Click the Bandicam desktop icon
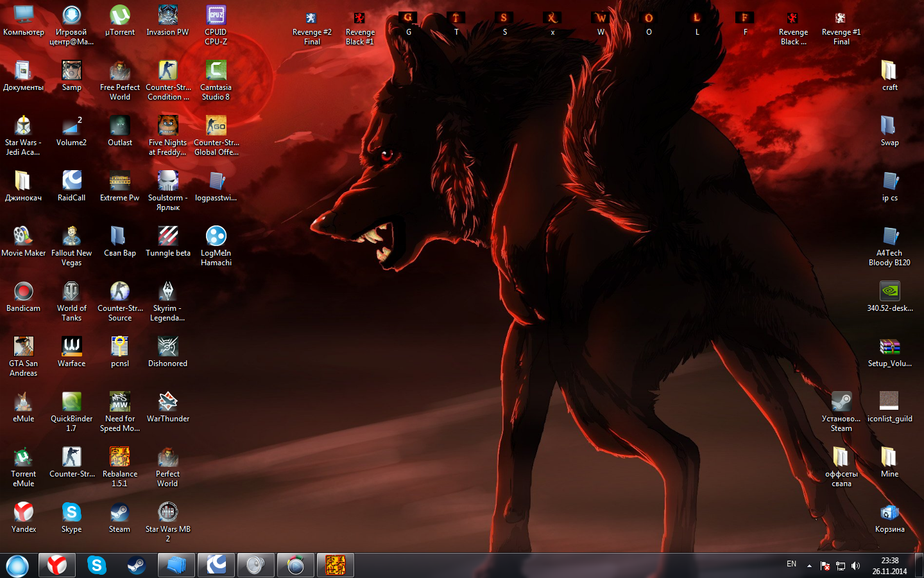The width and height of the screenshot is (924, 578). (23, 297)
